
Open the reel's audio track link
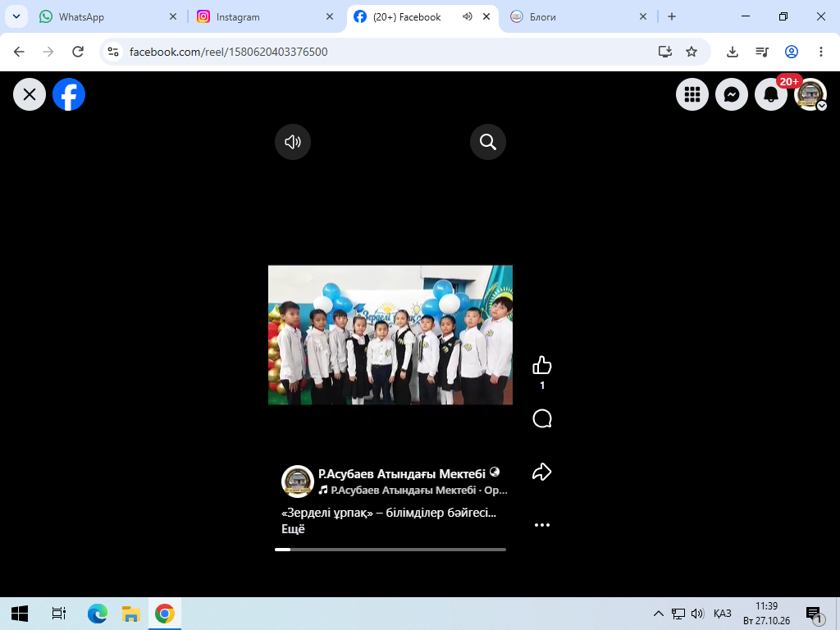coord(413,491)
